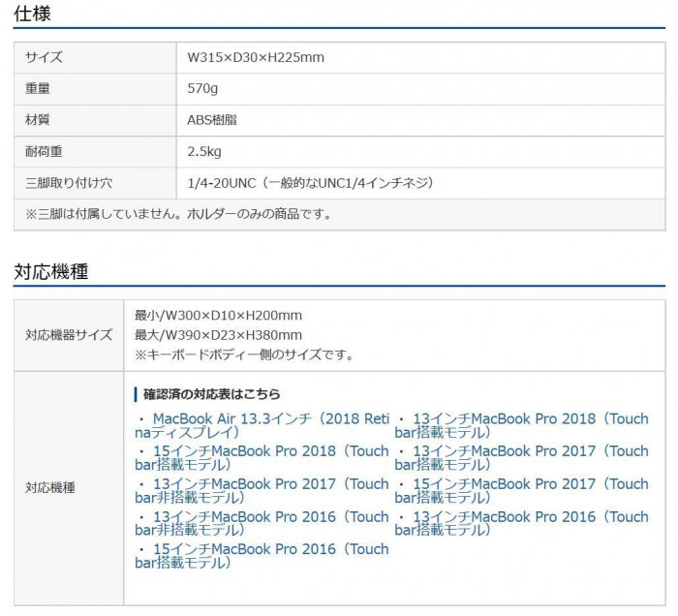
Task: Click the 確認済の対応表はこちら heading
Action: pos(212,394)
